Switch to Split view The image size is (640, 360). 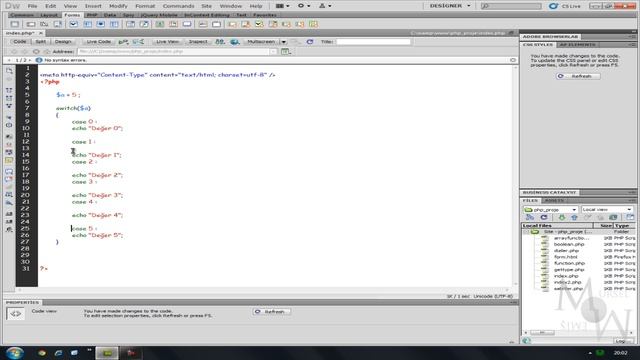click(x=40, y=42)
